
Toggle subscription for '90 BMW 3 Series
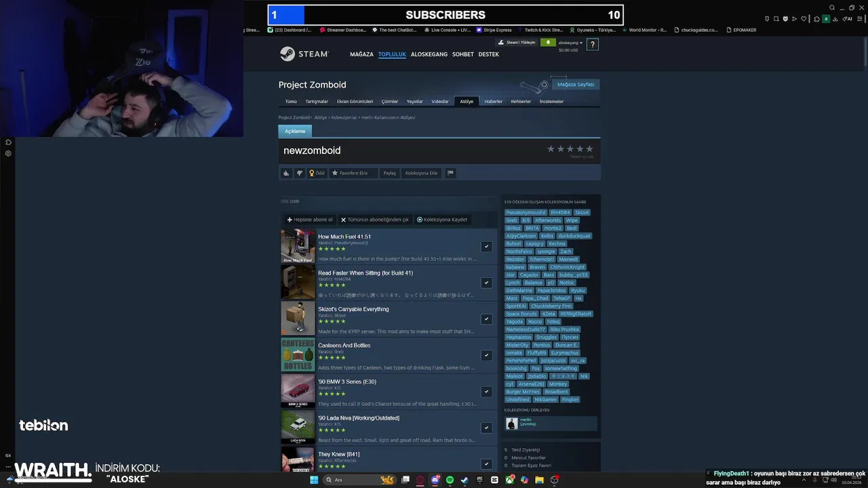486,391
